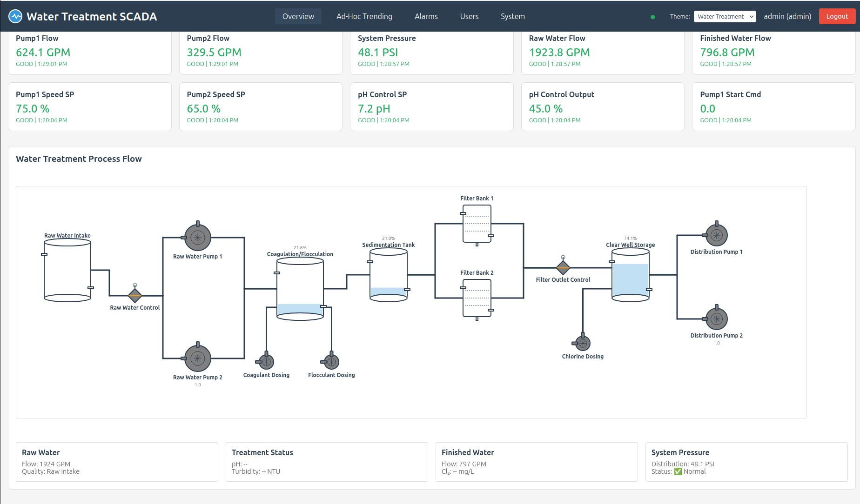Open the Theme dropdown

pos(725,17)
